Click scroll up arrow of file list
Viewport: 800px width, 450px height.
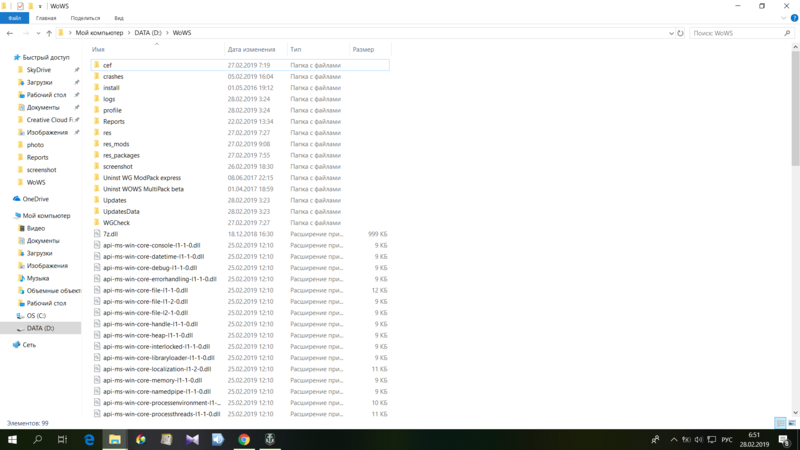pyautogui.click(x=795, y=47)
